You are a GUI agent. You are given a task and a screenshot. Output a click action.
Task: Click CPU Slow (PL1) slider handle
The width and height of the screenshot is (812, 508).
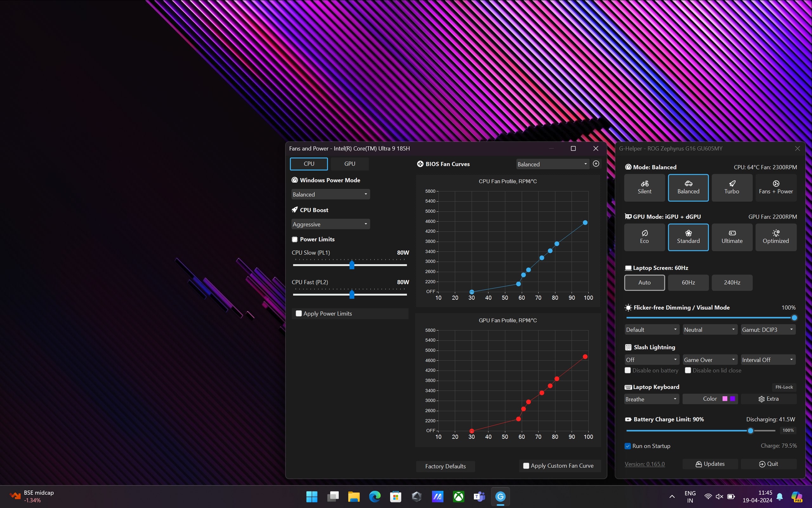coord(352,265)
